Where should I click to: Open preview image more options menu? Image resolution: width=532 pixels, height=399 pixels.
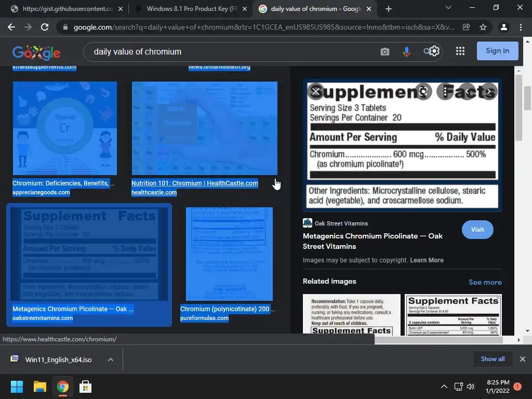pos(445,91)
